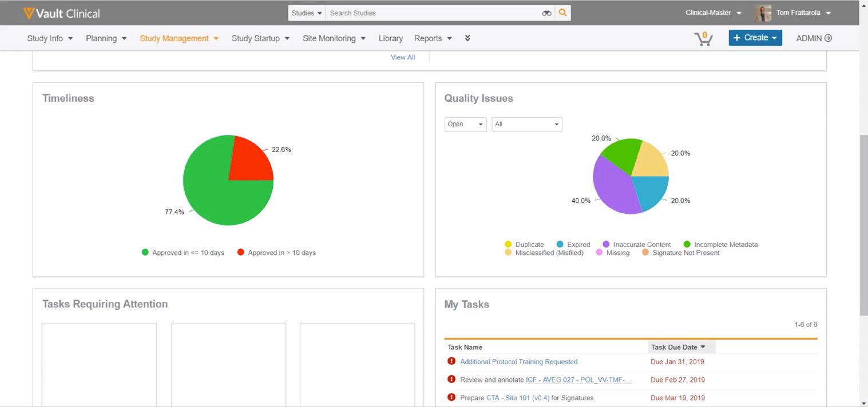This screenshot has width=868, height=407.
Task: Toggle the Duplicate legend entry
Action: click(x=524, y=244)
